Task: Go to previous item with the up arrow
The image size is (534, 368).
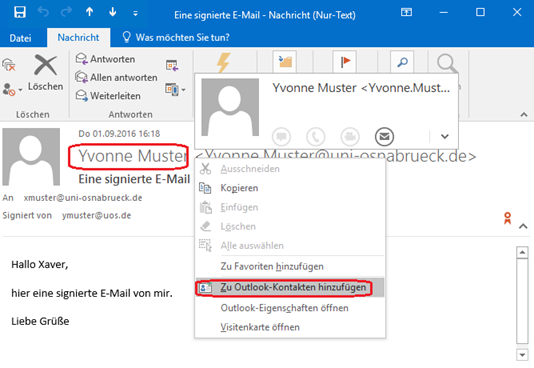Action: pos(90,12)
